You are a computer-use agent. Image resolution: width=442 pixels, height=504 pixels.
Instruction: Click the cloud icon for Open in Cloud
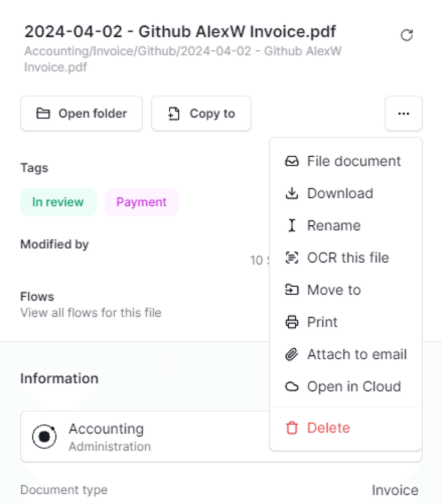[291, 387]
